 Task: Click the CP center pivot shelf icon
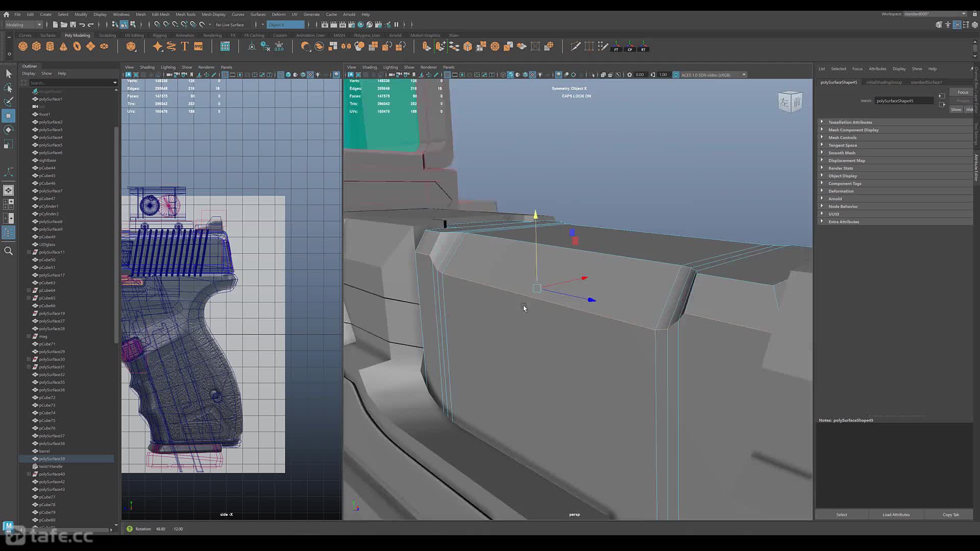630,46
